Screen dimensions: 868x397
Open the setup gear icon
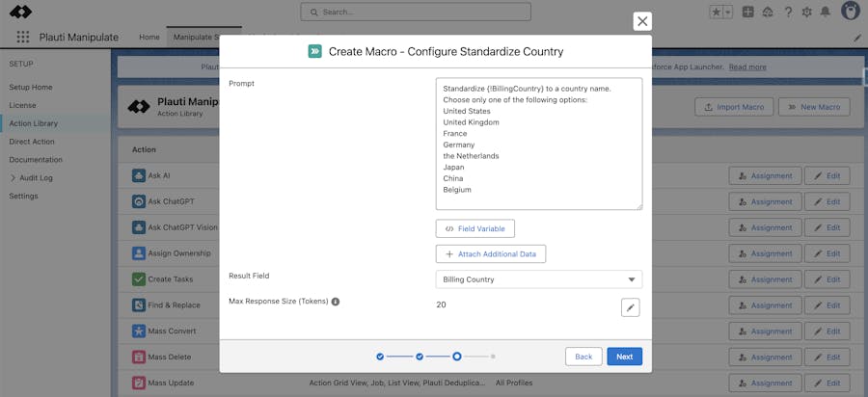(806, 13)
